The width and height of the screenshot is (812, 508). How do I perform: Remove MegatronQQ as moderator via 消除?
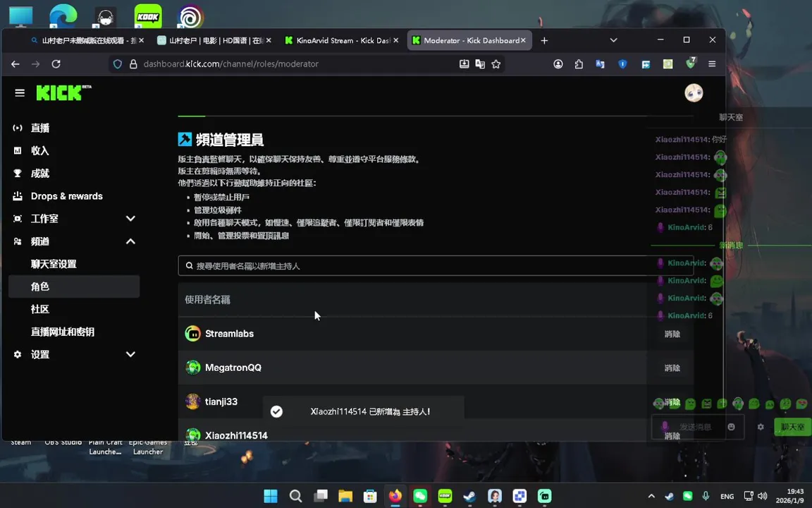672,368
